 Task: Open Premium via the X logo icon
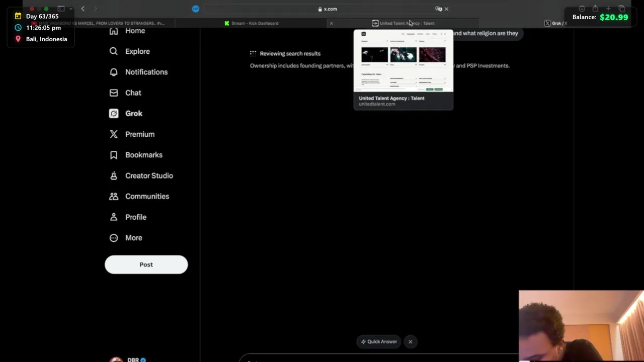tap(114, 134)
